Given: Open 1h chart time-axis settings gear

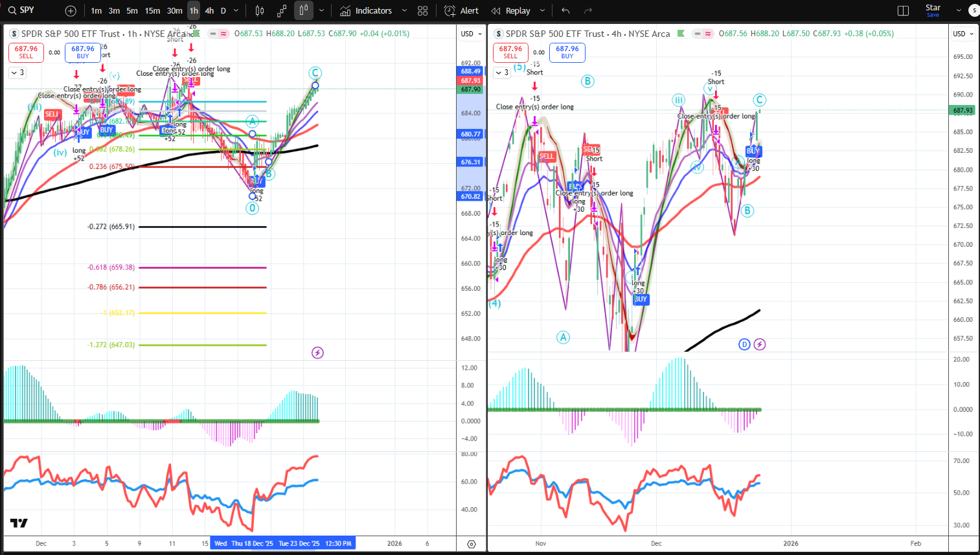Looking at the screenshot, I should [472, 544].
